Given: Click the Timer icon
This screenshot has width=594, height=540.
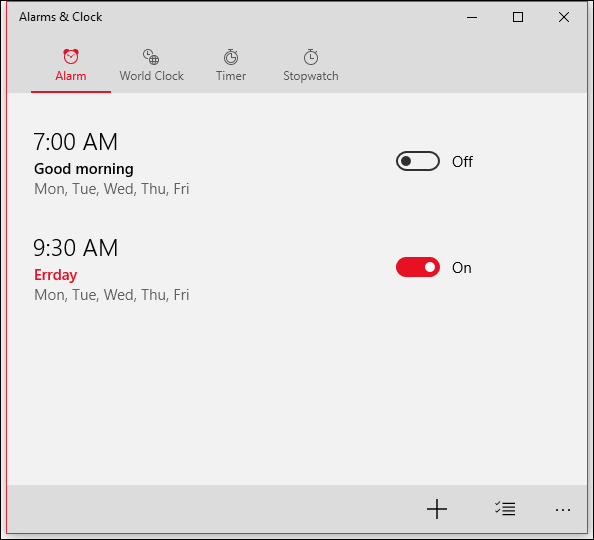Looking at the screenshot, I should [231, 57].
